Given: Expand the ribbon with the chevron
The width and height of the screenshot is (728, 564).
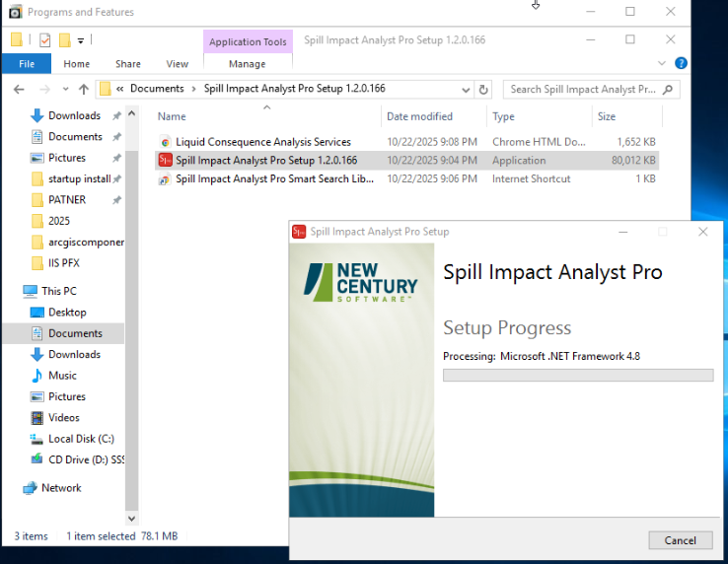Looking at the screenshot, I should click(662, 63).
